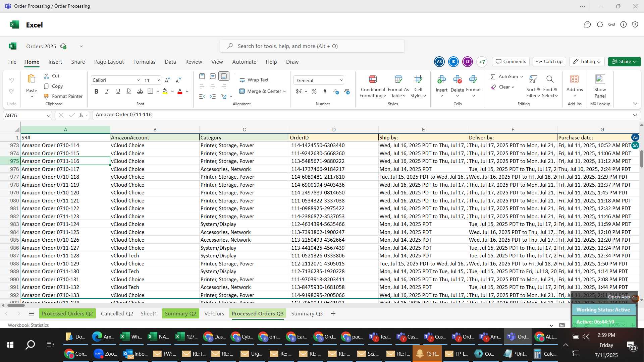Screen dimensions: 644x362
Task: Expand Merge & Center options
Action: click(284, 92)
